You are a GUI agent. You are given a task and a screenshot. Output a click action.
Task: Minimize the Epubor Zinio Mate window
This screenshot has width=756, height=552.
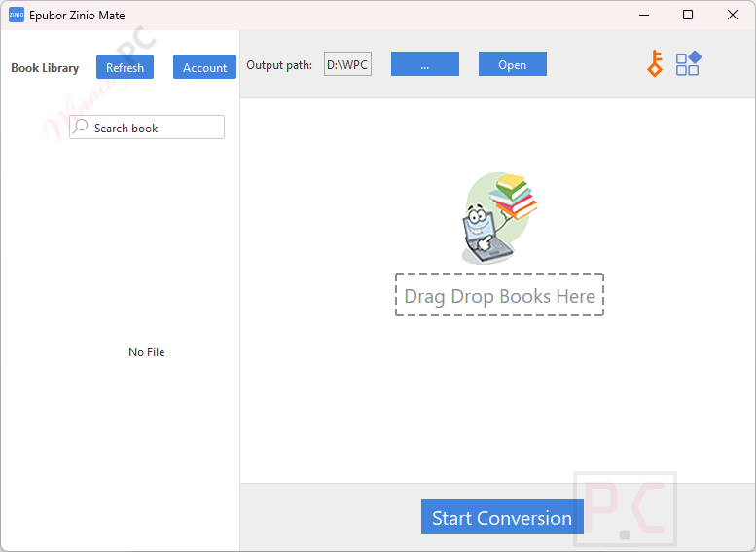644,15
